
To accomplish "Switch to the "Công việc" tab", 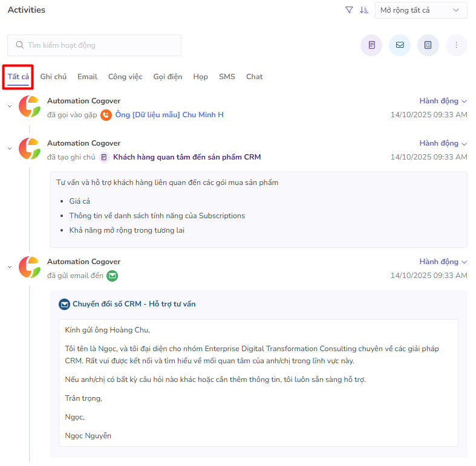I will point(125,77).
